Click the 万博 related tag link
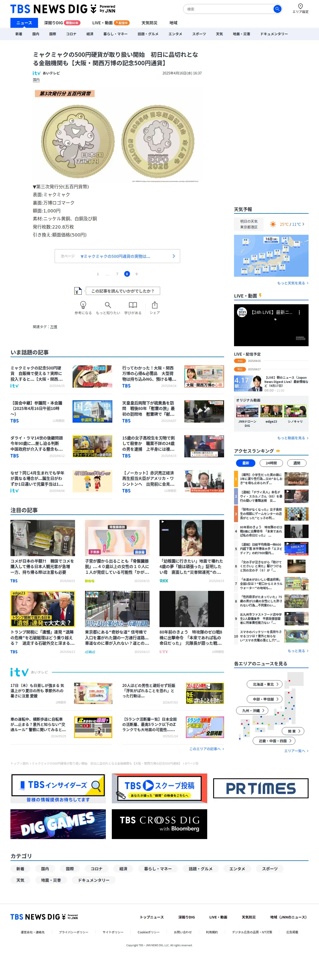The width and height of the screenshot is (319, 980). 54,327
